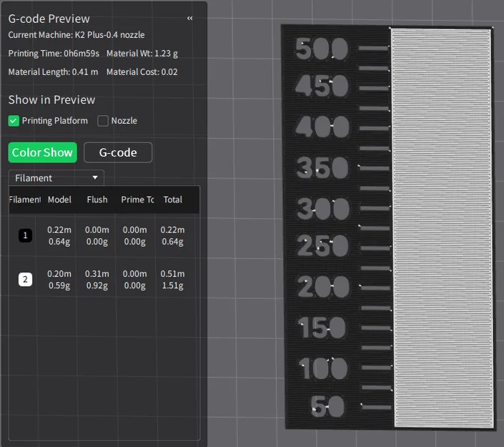Viewport: 504px width, 447px height.
Task: Click the 250 number on the ruler
Action: coord(322,246)
